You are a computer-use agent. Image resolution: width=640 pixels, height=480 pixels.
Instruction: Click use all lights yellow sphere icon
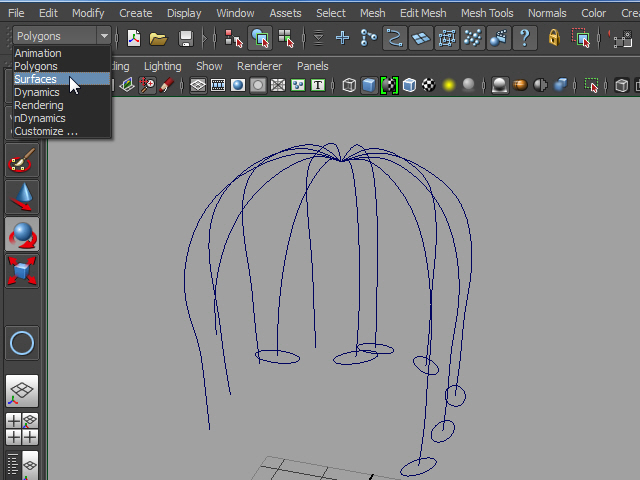point(449,85)
